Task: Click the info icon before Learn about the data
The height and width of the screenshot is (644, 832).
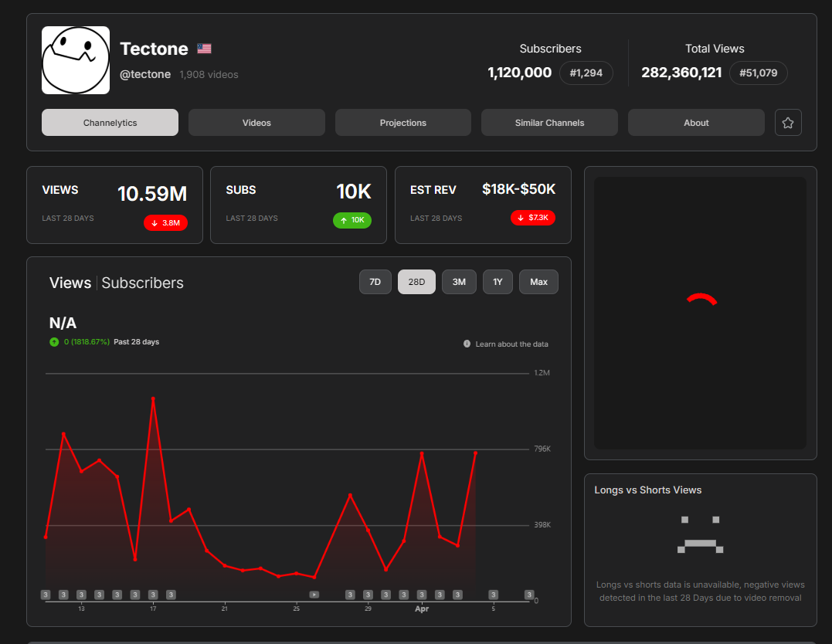Action: 467,344
